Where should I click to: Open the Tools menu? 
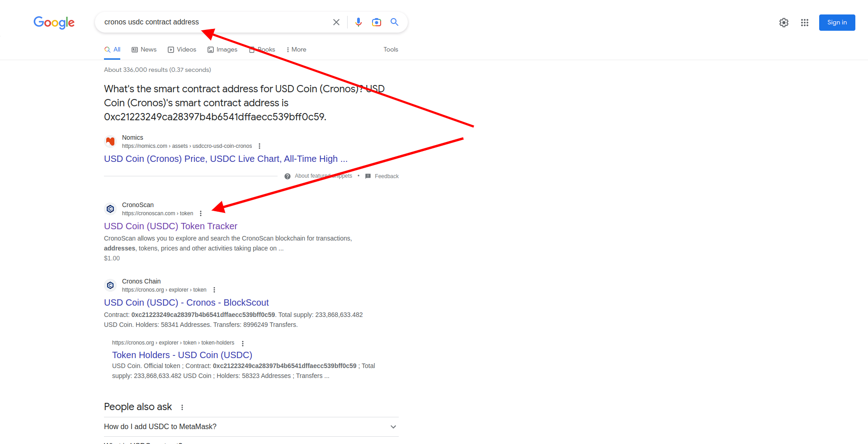[x=391, y=50]
